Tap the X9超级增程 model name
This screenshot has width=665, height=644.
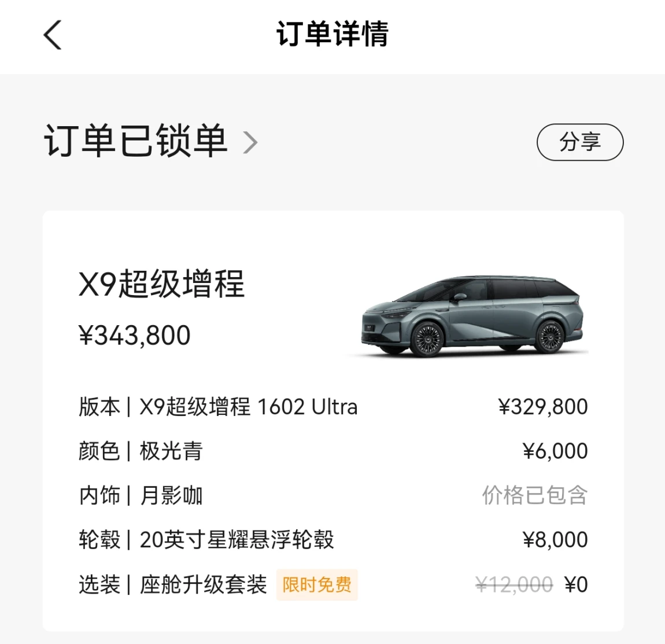point(162,284)
